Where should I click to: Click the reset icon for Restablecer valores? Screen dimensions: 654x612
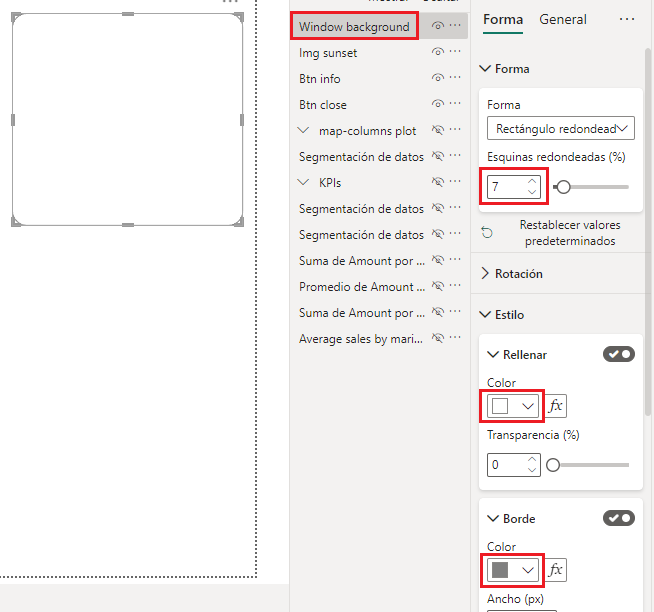pos(487,233)
